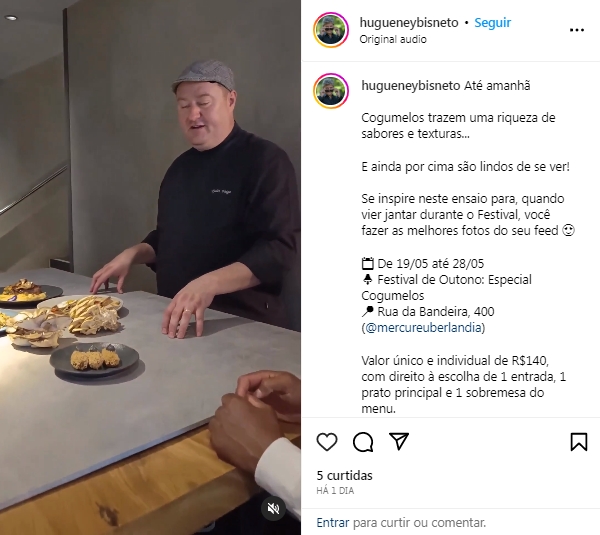
Task: Open hugueneybisneto username in header
Action: tap(409, 23)
